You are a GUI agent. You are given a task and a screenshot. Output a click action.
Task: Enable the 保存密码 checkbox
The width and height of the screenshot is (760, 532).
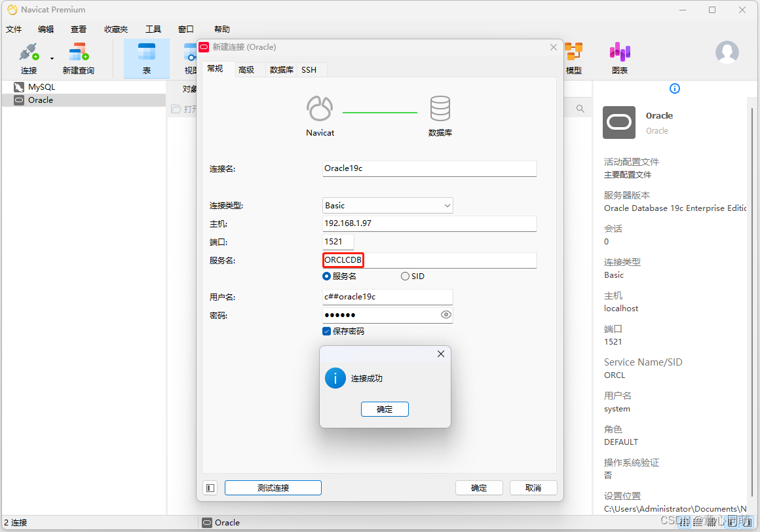(326, 331)
